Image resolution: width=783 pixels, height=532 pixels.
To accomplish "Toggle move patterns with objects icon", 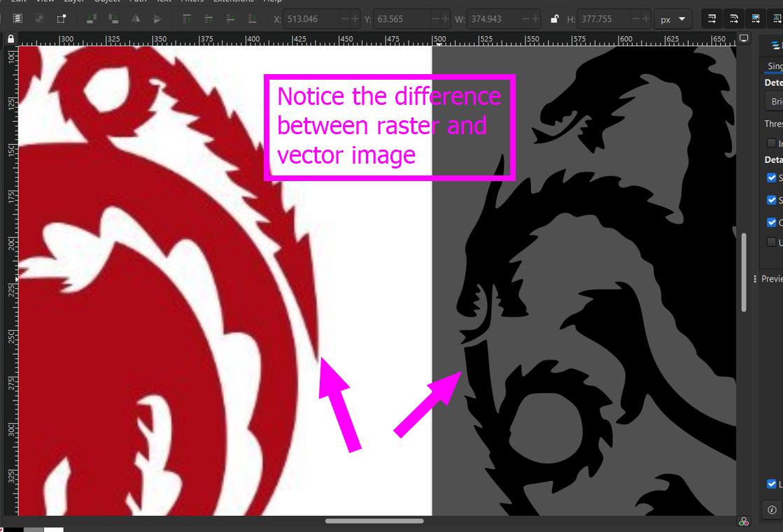I will (777, 19).
